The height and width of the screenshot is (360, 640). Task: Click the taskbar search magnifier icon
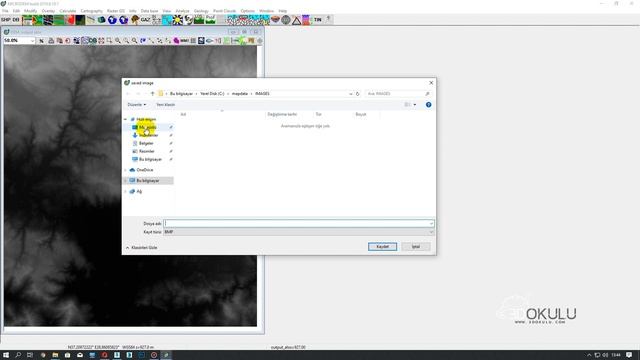pyautogui.click(x=18, y=355)
